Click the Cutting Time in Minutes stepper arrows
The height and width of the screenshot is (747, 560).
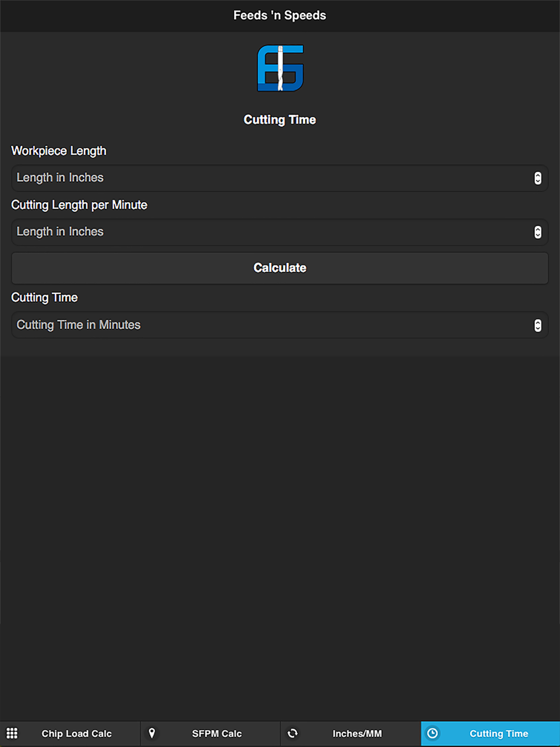538,325
